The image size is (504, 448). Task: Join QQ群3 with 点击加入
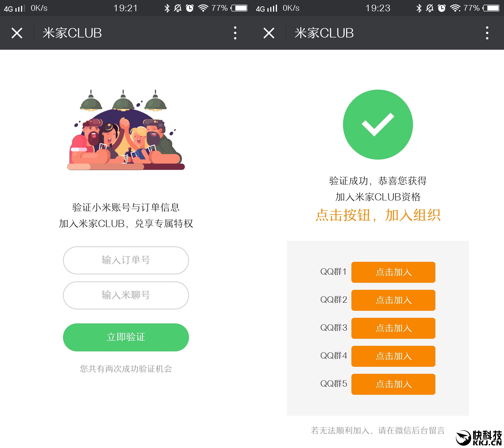coord(393,328)
